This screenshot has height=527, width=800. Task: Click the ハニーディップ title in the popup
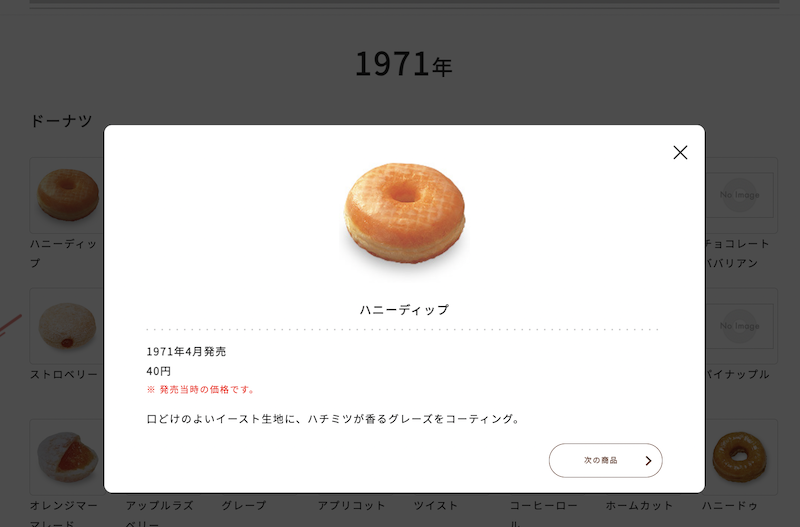click(404, 310)
